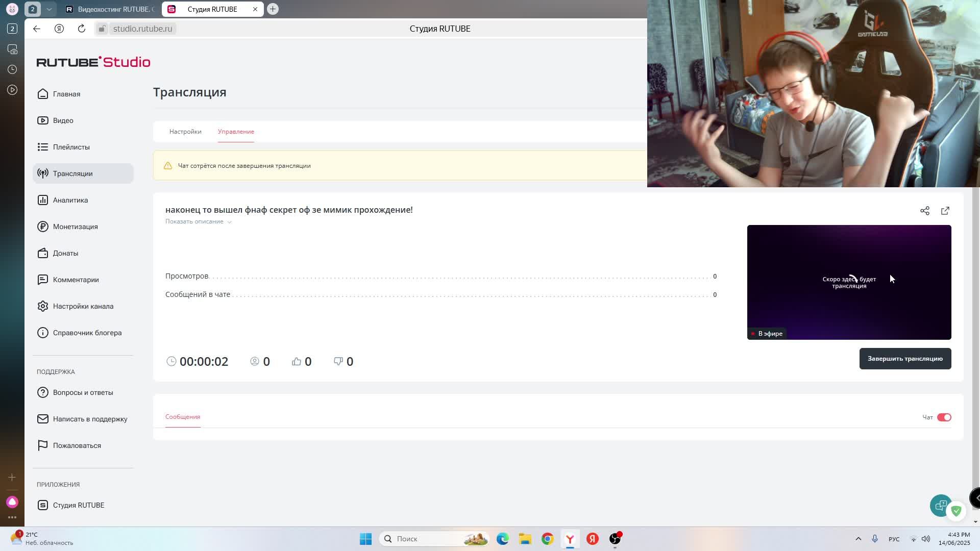Click the Yandex home icon in toolbar
Screen dimensions: 980x551
coord(59,29)
